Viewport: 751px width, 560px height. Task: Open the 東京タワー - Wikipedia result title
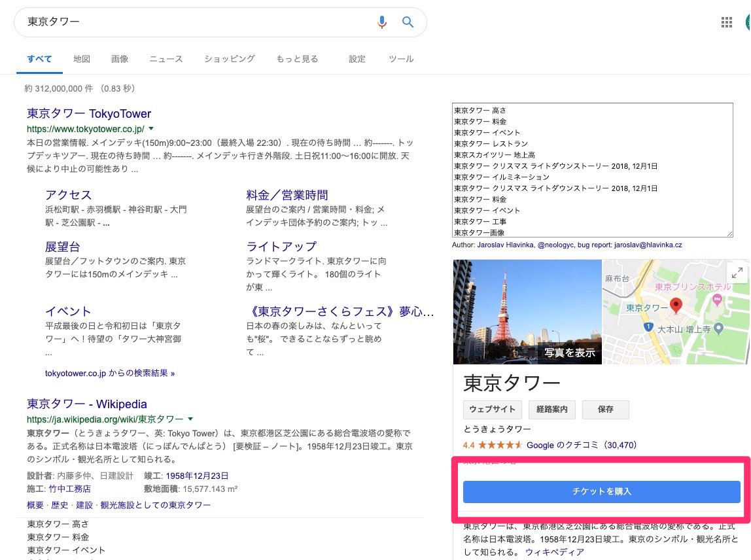pyautogui.click(x=87, y=404)
